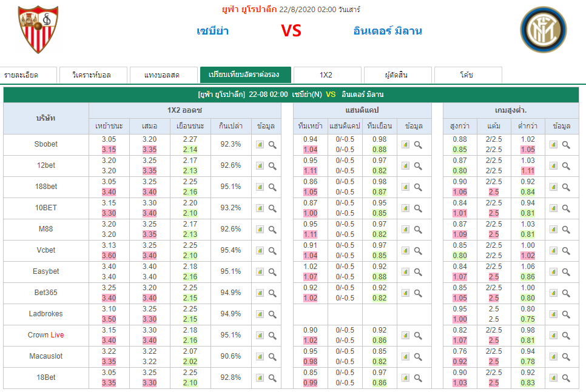586x392 pixels.
Task: Open M88 1X2 chart icon
Action: click(260, 230)
